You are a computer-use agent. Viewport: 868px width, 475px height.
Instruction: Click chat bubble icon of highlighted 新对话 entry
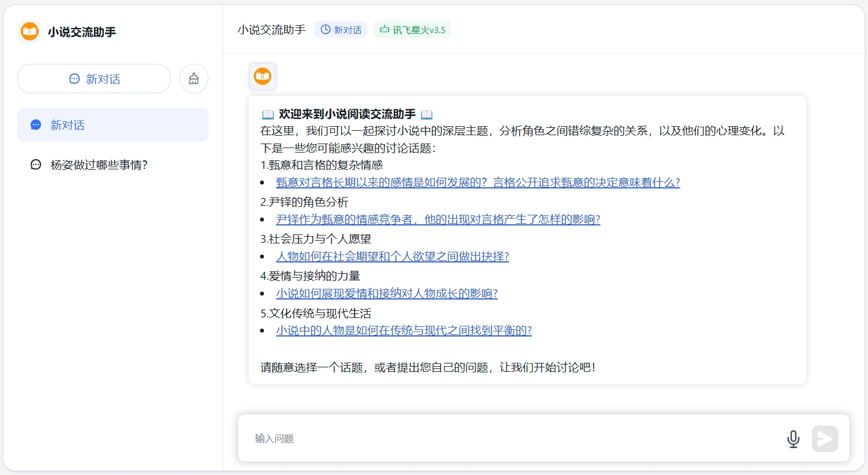pos(36,125)
